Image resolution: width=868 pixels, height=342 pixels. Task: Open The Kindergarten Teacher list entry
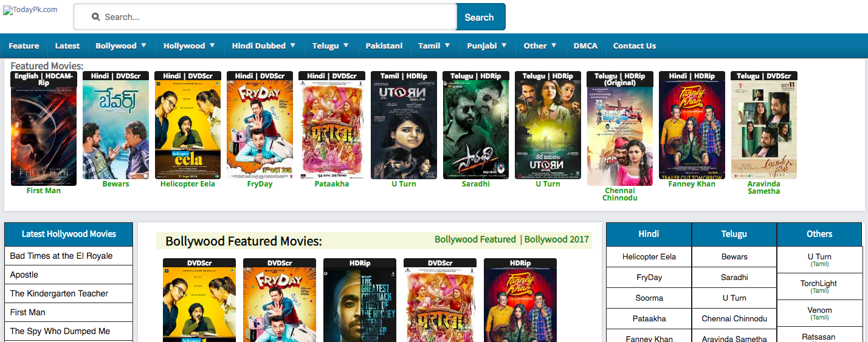[x=69, y=293]
